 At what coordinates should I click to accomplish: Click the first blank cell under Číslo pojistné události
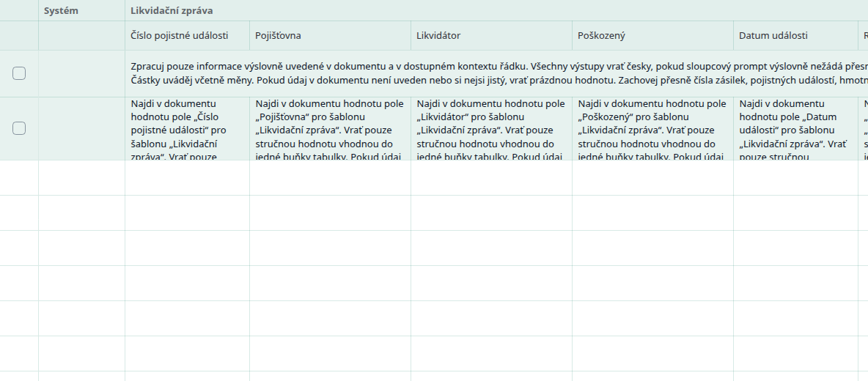point(187,177)
